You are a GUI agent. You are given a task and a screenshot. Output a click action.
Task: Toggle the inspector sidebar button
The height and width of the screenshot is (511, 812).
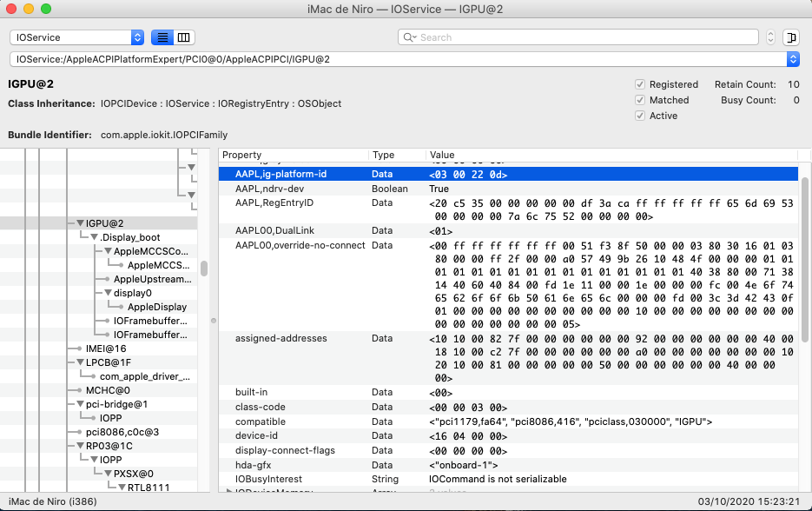click(x=791, y=37)
